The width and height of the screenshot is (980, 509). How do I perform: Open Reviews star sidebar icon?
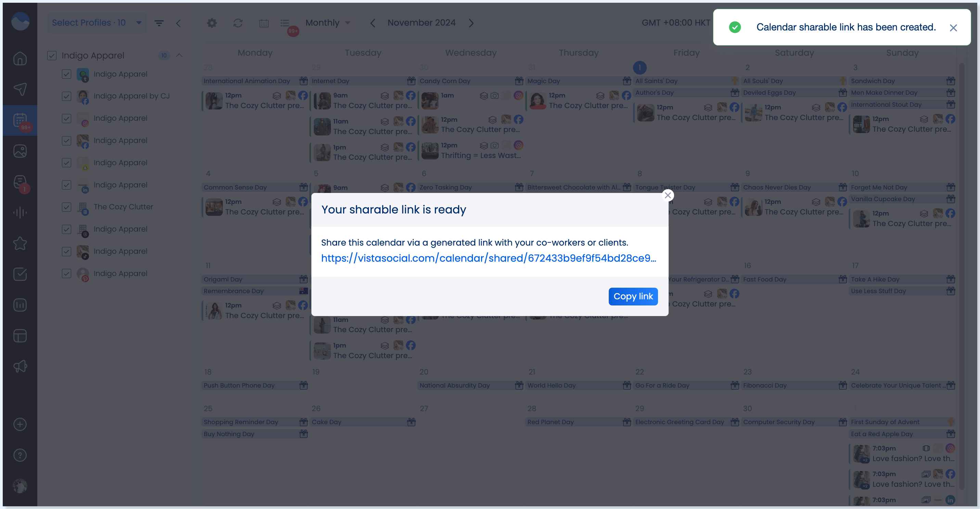(20, 244)
